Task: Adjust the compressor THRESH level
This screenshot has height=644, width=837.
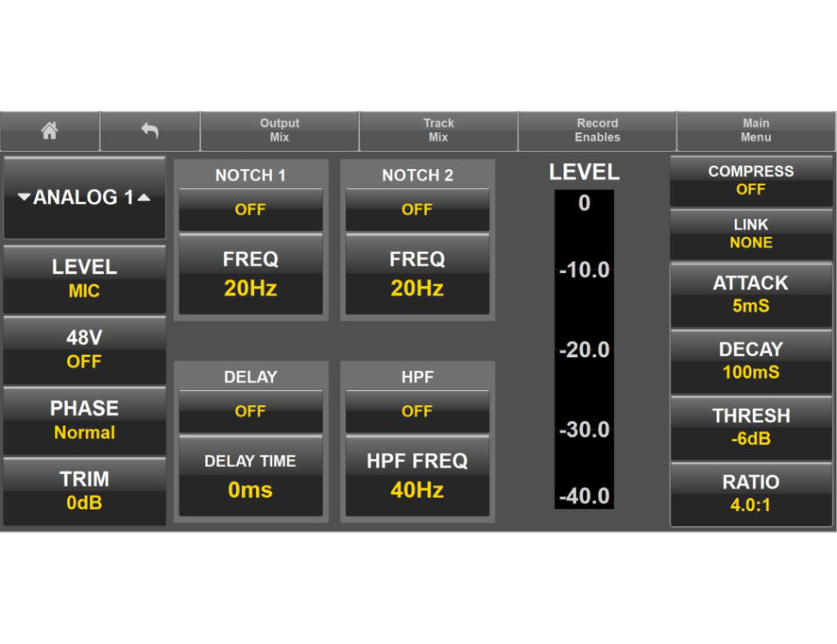Action: click(750, 428)
